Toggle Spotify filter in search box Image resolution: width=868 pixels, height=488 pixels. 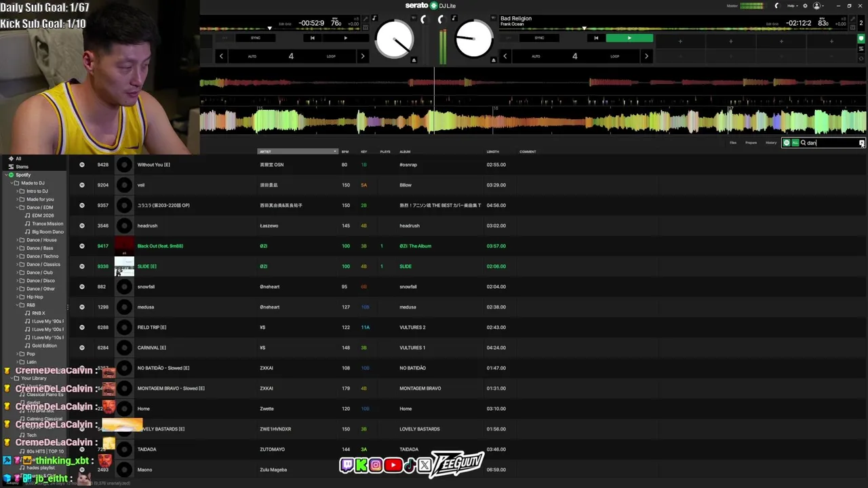click(787, 142)
